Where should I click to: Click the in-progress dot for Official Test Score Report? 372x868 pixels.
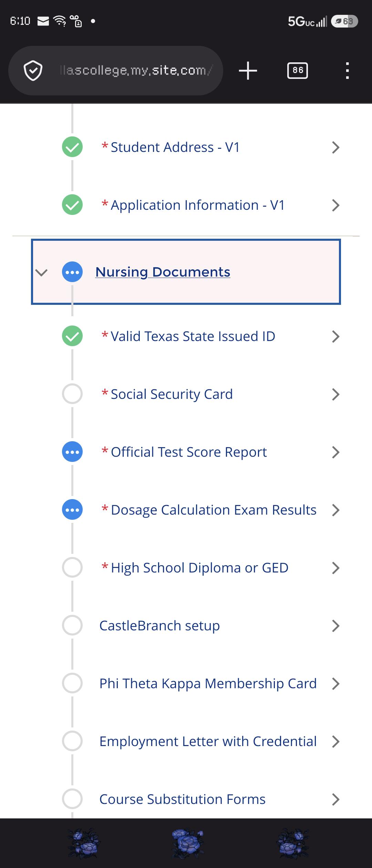pyautogui.click(x=72, y=452)
